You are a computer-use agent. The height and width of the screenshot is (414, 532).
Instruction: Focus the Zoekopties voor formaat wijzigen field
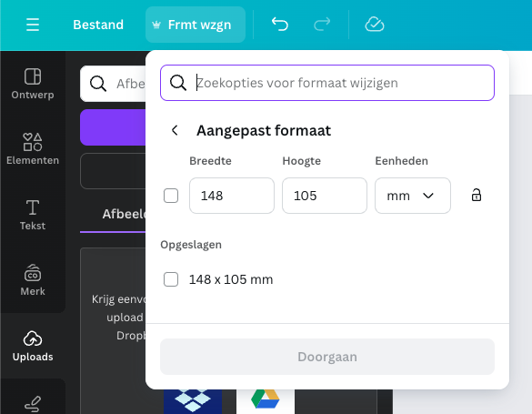tap(327, 83)
